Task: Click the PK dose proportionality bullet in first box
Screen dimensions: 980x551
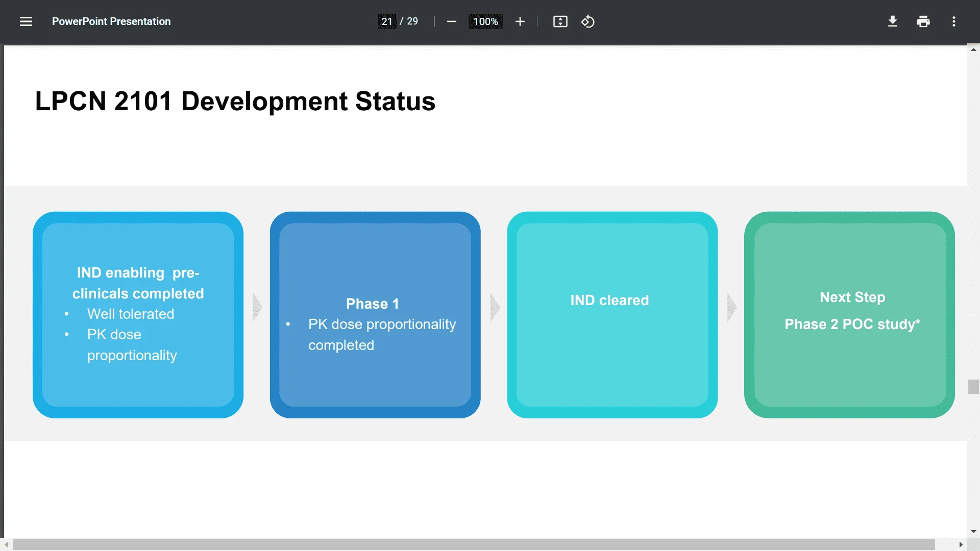Action: pos(132,345)
